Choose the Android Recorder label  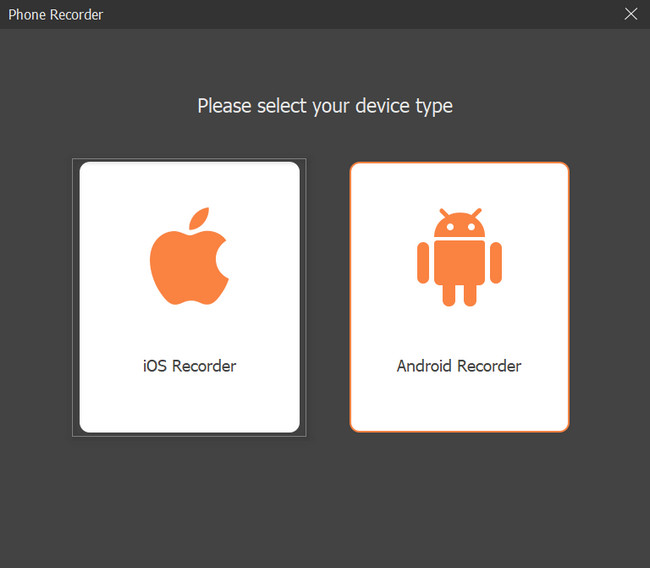[459, 366]
